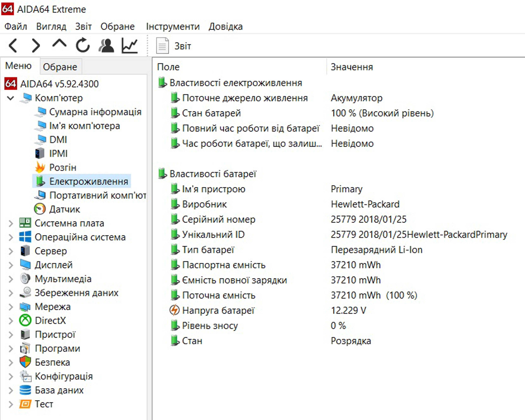
Task: Click the laptop icon for Портативний комп'ютер
Action: point(40,195)
